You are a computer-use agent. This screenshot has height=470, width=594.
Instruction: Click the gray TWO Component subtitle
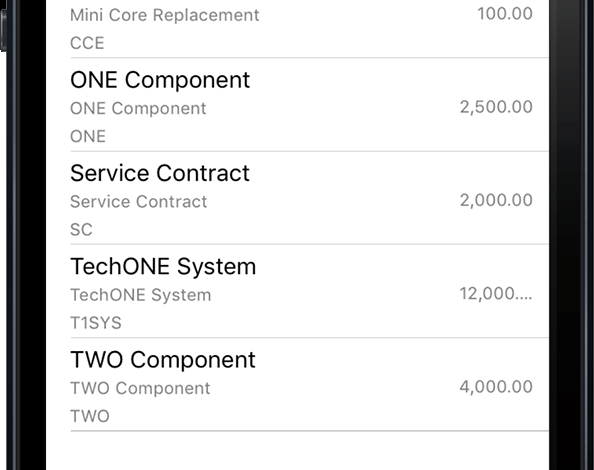click(x=141, y=388)
